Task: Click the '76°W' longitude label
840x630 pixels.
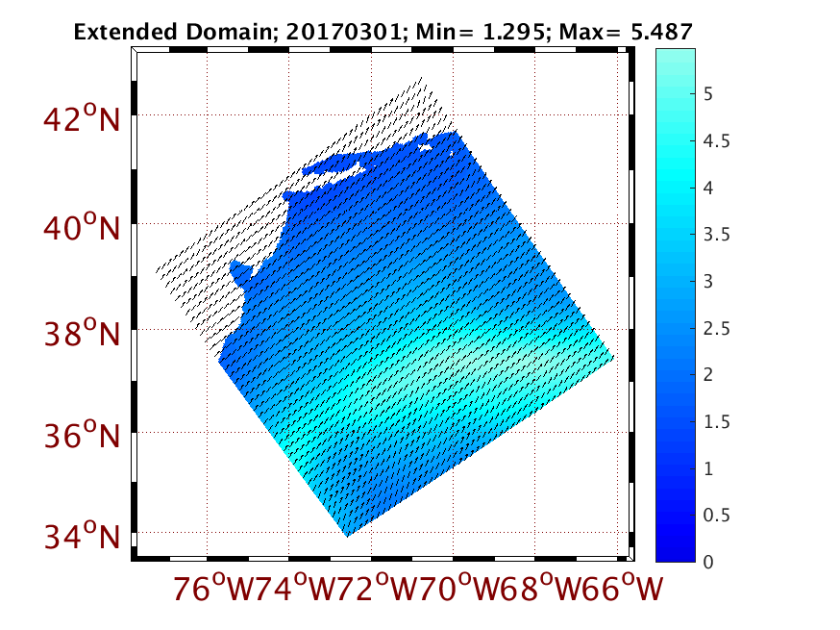Action: [212, 589]
